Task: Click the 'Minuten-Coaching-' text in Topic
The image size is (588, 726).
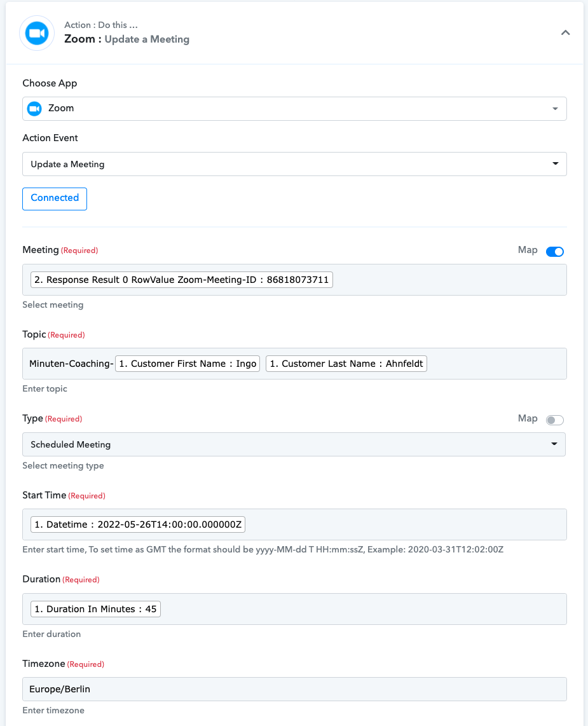Action: [x=71, y=364]
